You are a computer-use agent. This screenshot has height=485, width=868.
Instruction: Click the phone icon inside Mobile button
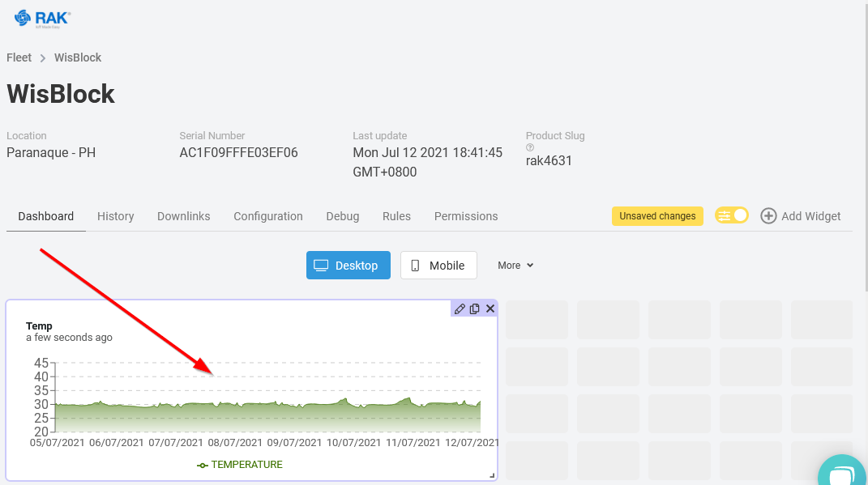click(x=418, y=265)
